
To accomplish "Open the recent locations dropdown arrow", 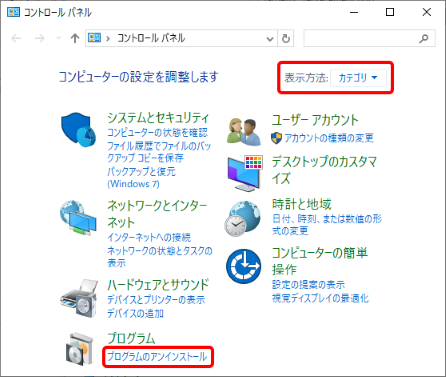I will pyautogui.click(x=59, y=38).
